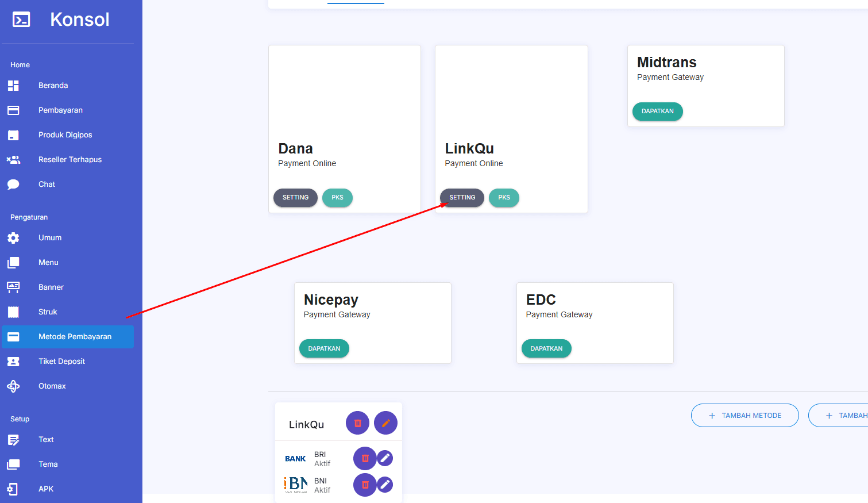Open the Umum settings gear icon

point(13,238)
